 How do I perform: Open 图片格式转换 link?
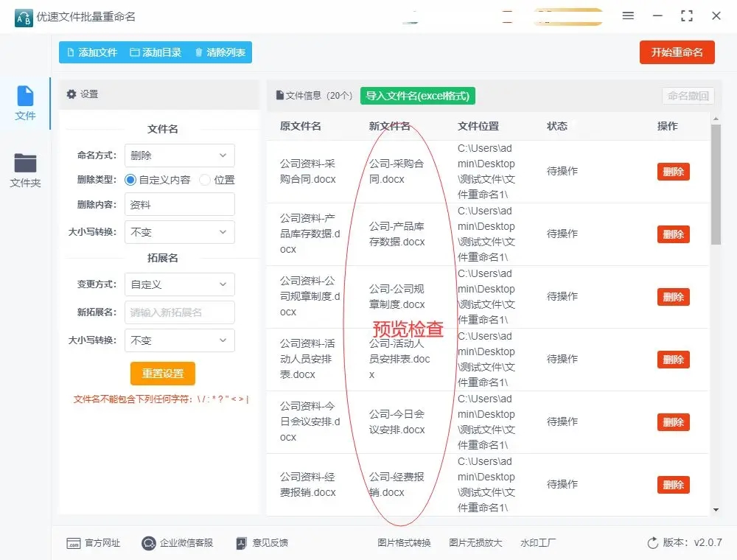(404, 543)
